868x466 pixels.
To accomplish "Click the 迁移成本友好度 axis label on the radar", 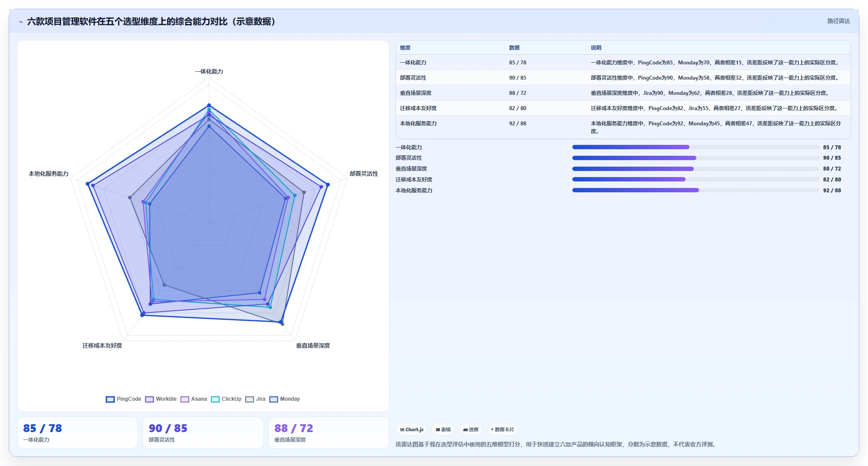I will pos(102,345).
